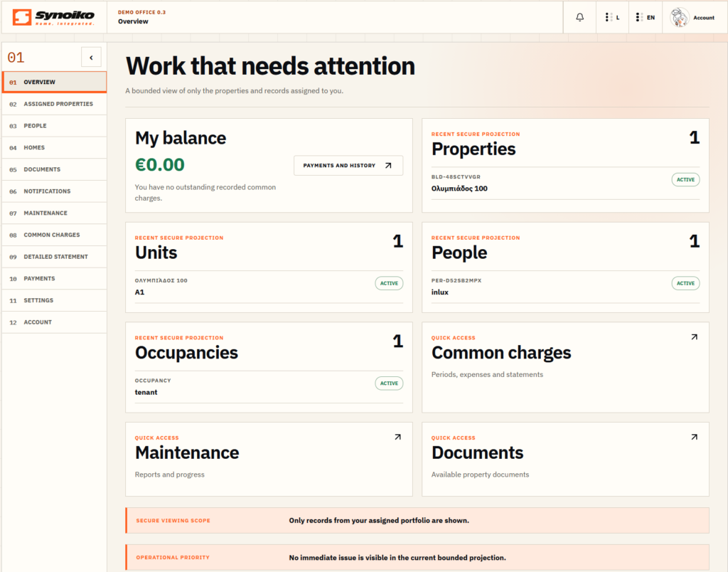Collapse the sidebar with the chevron button
The image size is (728, 572).
tap(91, 57)
